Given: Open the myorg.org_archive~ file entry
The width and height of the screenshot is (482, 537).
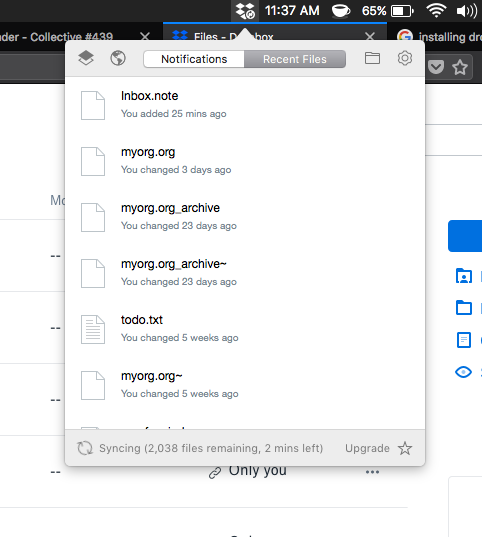Looking at the screenshot, I should (x=245, y=273).
